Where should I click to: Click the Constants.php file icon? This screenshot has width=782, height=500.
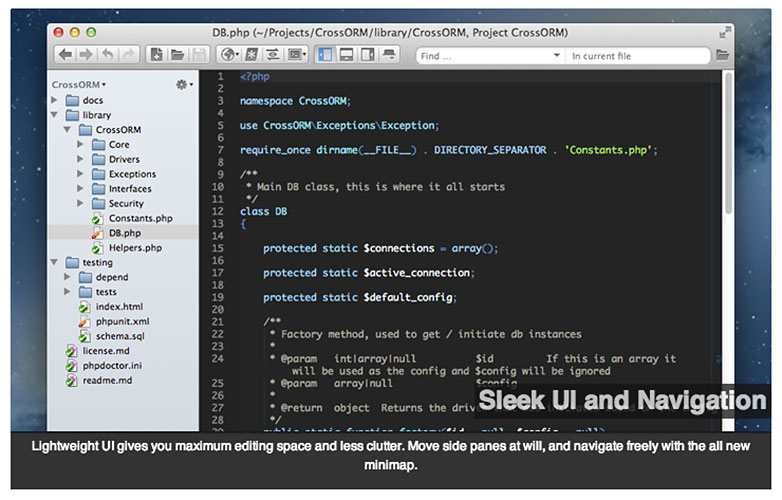click(x=97, y=219)
